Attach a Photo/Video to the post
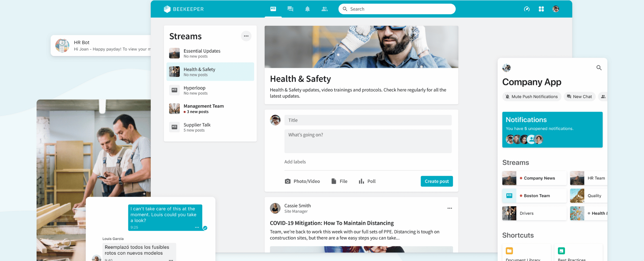The height and width of the screenshot is (261, 644). pyautogui.click(x=302, y=181)
